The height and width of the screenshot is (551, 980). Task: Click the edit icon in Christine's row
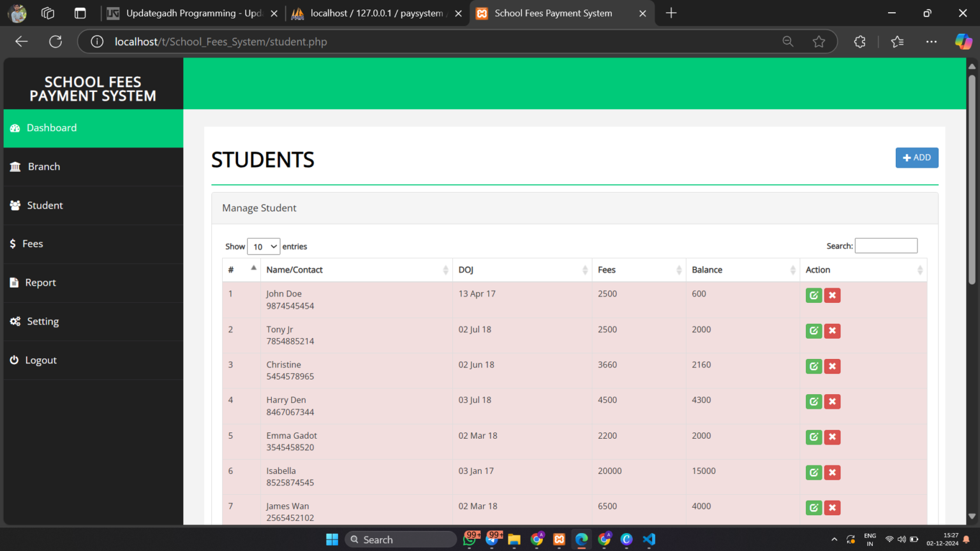click(x=813, y=366)
